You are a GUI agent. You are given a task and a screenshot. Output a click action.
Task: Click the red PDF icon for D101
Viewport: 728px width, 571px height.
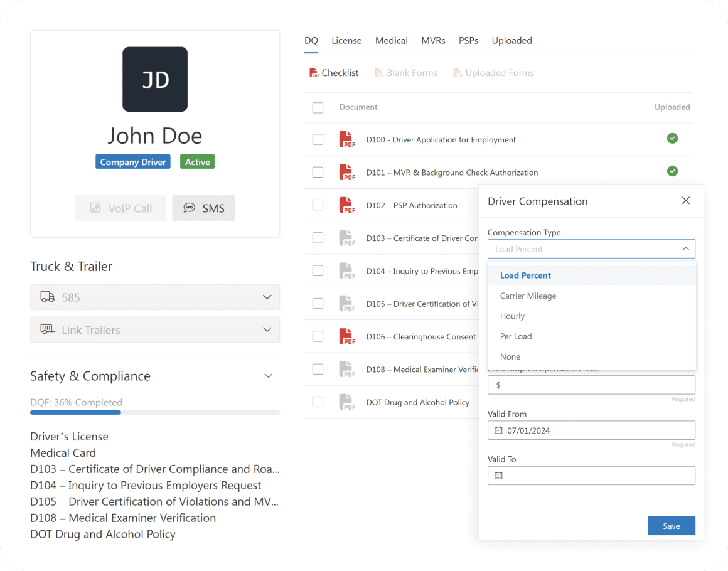coord(347,172)
